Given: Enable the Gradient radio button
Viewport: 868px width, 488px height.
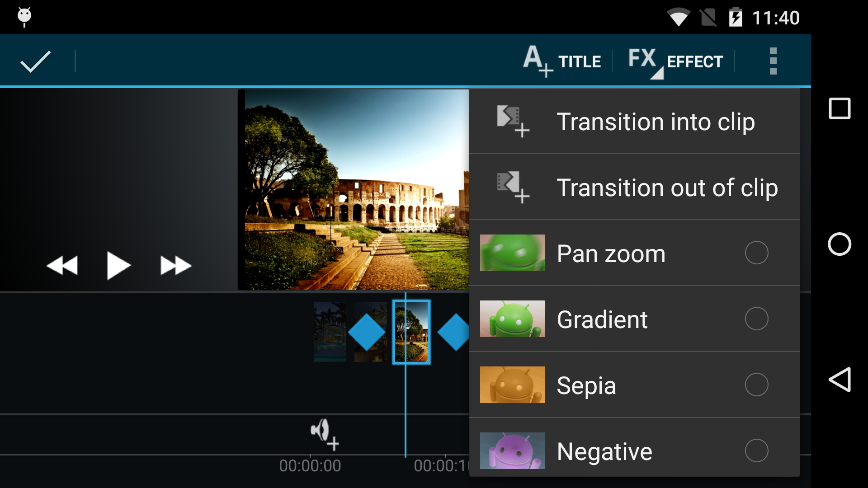Looking at the screenshot, I should pos(756,319).
